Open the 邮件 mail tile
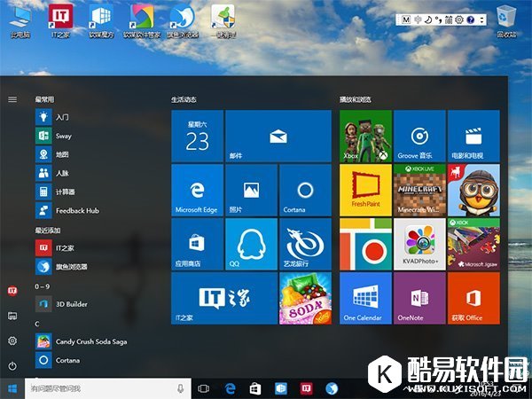Screen dimensions: 532x399 coord(278,136)
